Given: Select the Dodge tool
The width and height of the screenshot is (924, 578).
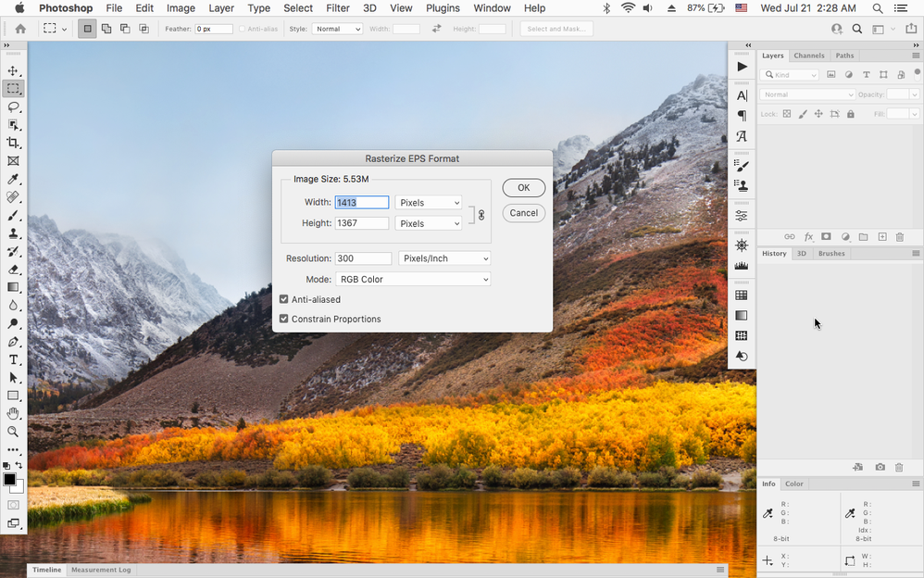Looking at the screenshot, I should 13,324.
